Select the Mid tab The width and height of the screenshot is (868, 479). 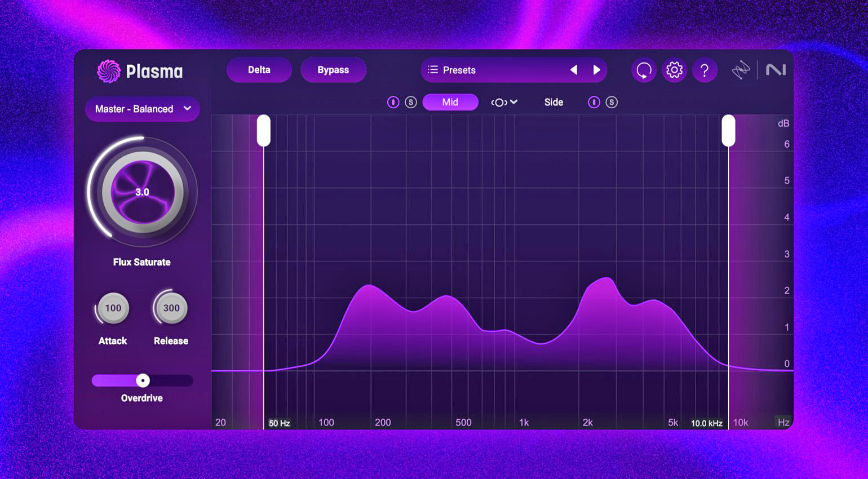coord(450,102)
